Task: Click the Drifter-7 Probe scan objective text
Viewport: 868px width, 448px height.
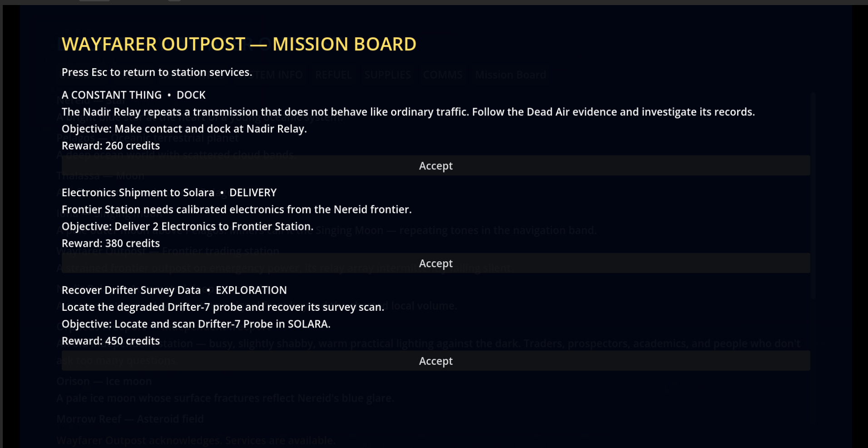Action: tap(196, 324)
